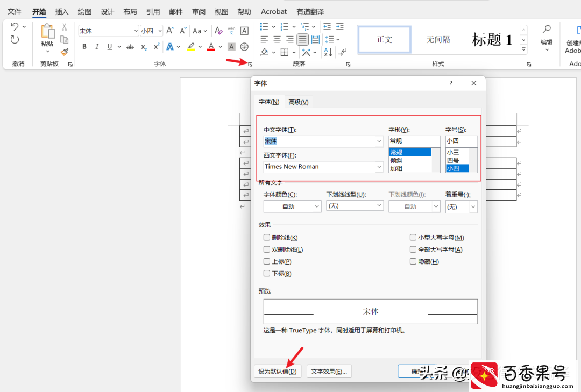
Task: Apply strikethrough formatting
Action: tap(130, 47)
